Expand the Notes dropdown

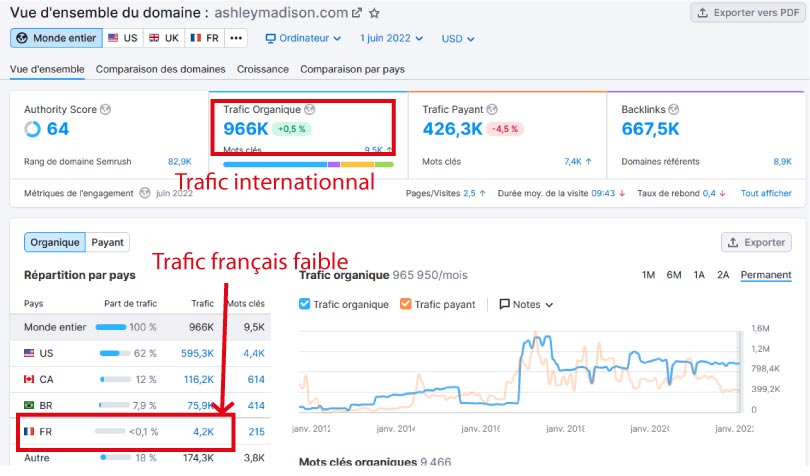pos(526,304)
